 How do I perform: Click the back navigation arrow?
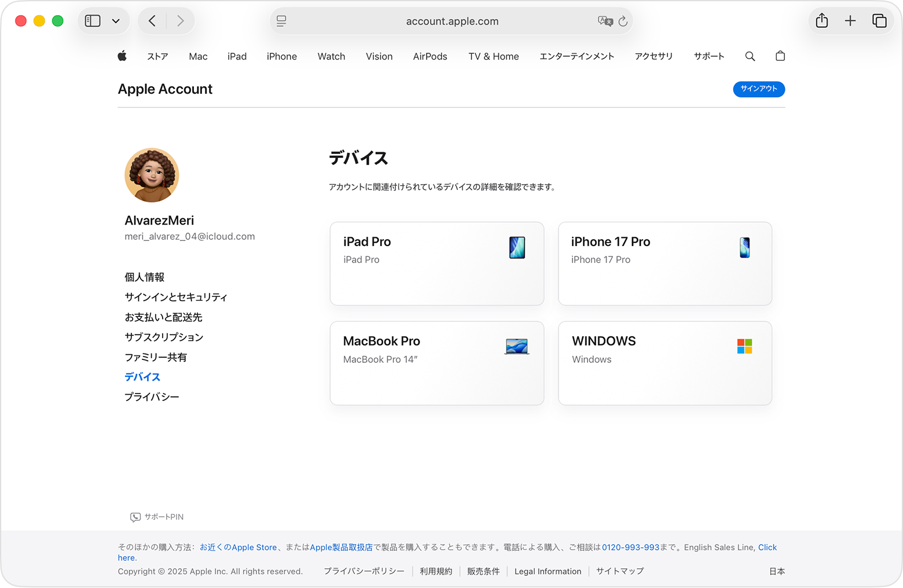pyautogui.click(x=152, y=20)
